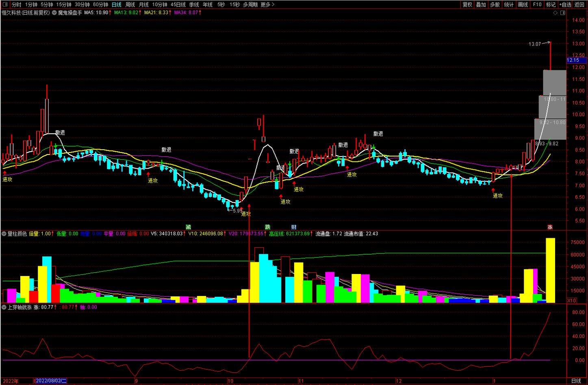Click the X10 volume scale indicator
The width and height of the screenshot is (588, 385).
click(x=572, y=300)
